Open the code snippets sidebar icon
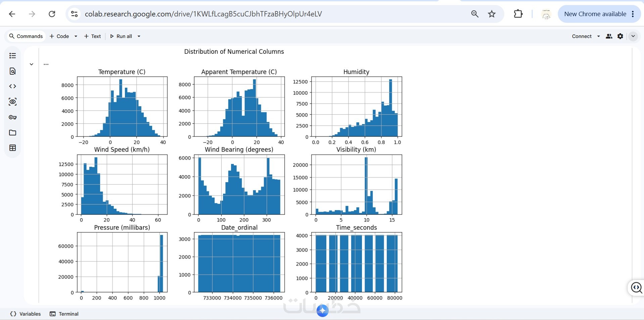Screen dimensions: 644x320 pos(12,86)
